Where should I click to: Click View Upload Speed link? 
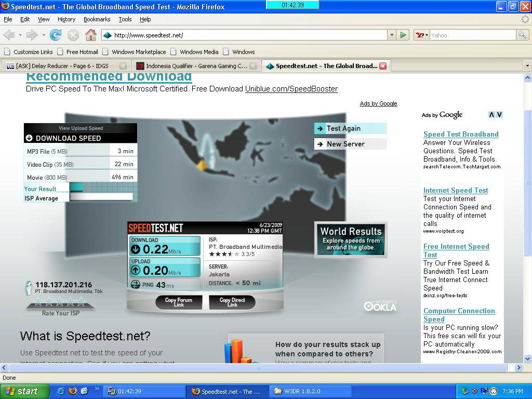coord(81,128)
